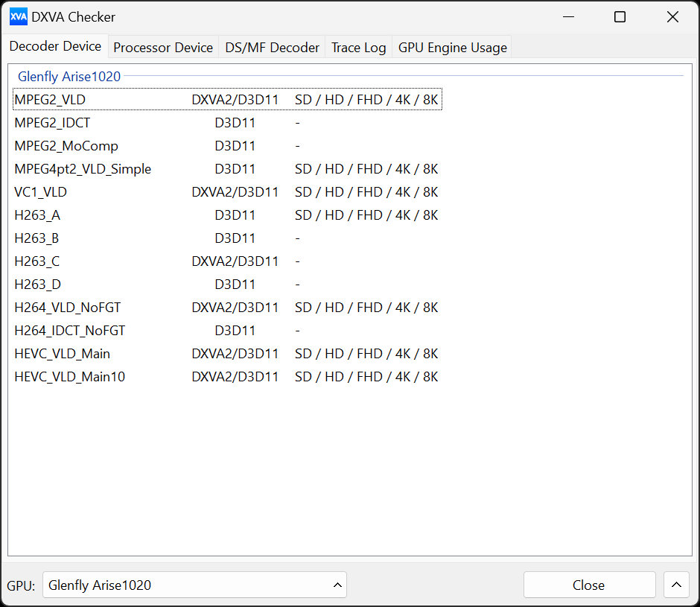
Task: Click the MPEG4pt2_VLD_Simple decoder entry
Action: tap(83, 169)
